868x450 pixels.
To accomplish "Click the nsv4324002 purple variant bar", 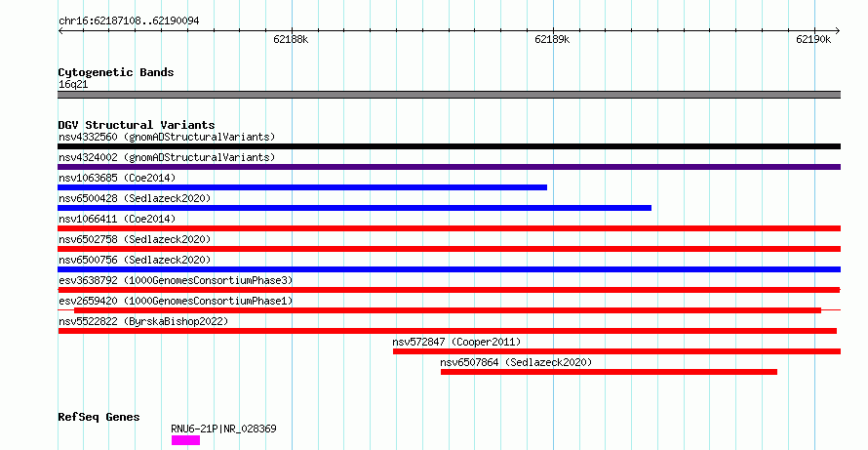I will (449, 167).
